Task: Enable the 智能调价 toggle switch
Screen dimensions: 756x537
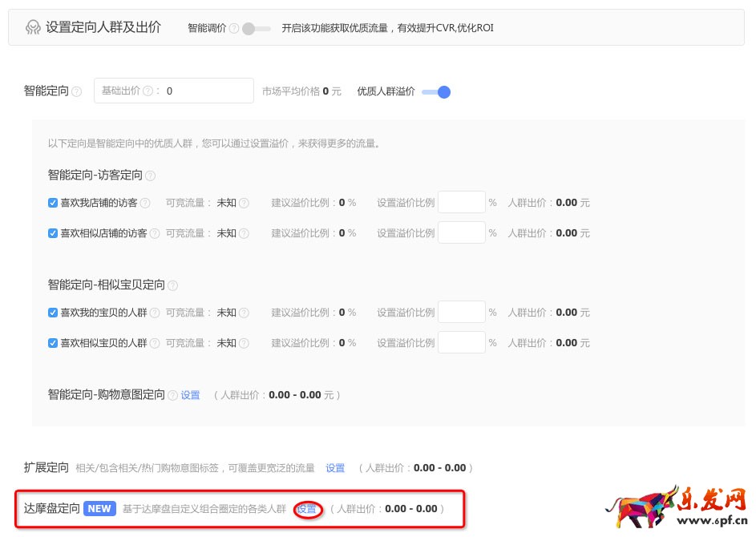Action: (x=256, y=29)
